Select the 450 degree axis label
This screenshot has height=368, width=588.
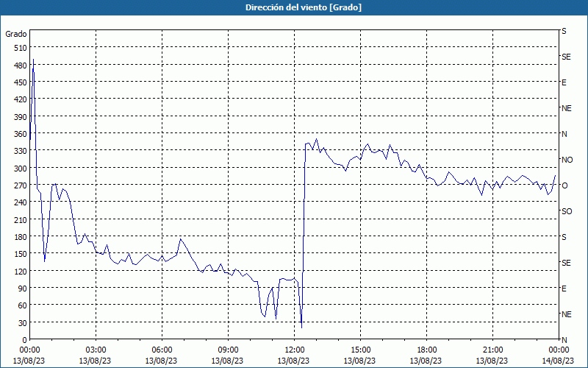click(x=21, y=82)
